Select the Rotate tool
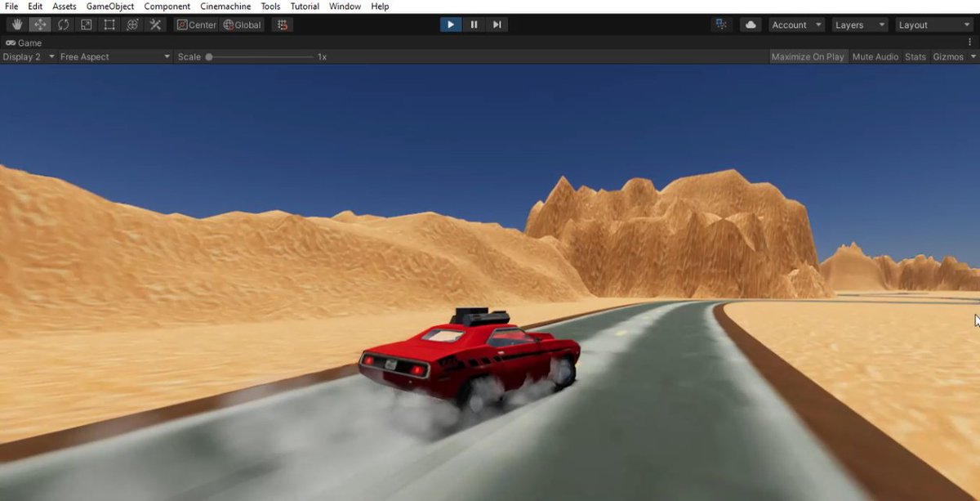 point(63,25)
